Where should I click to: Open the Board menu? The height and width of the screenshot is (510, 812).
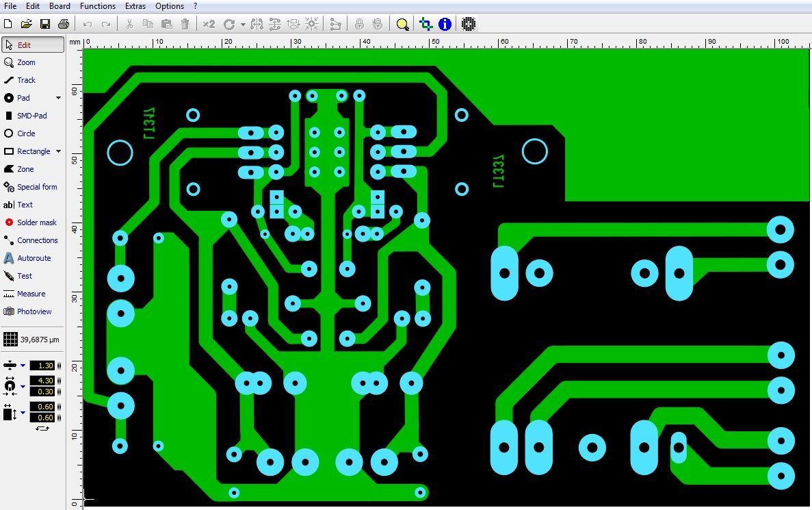60,6
